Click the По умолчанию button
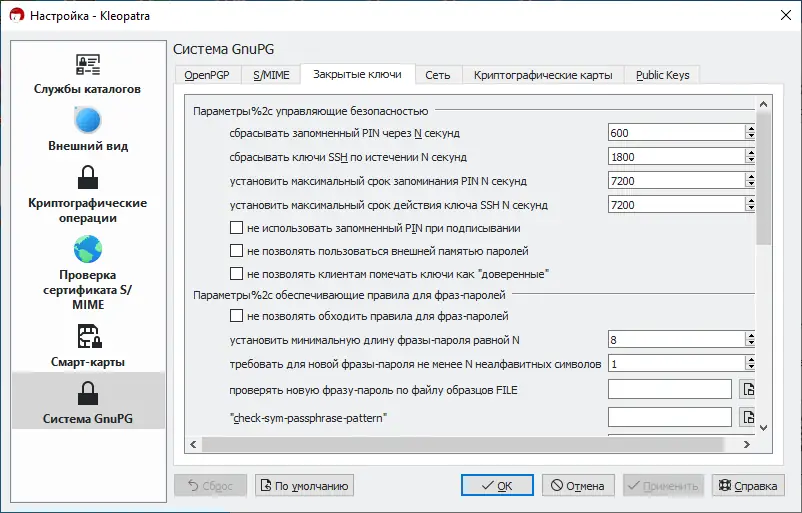 tap(304, 486)
